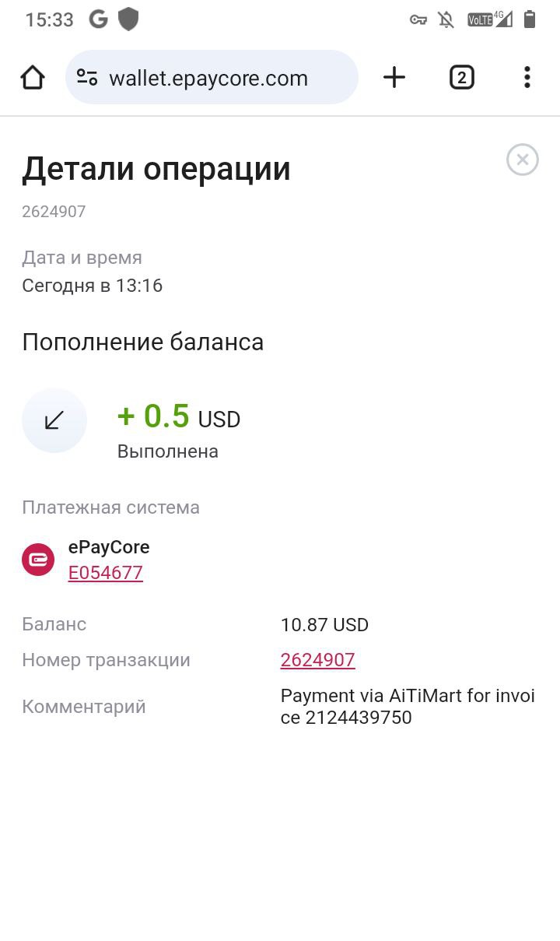
Task: Tap the battery indicator icon
Action: [x=530, y=19]
